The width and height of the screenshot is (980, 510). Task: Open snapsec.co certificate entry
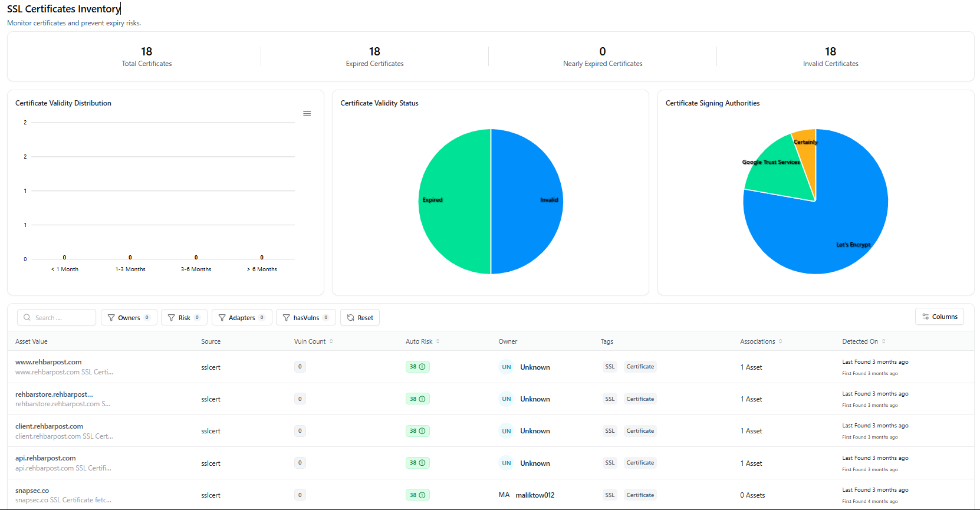point(32,491)
